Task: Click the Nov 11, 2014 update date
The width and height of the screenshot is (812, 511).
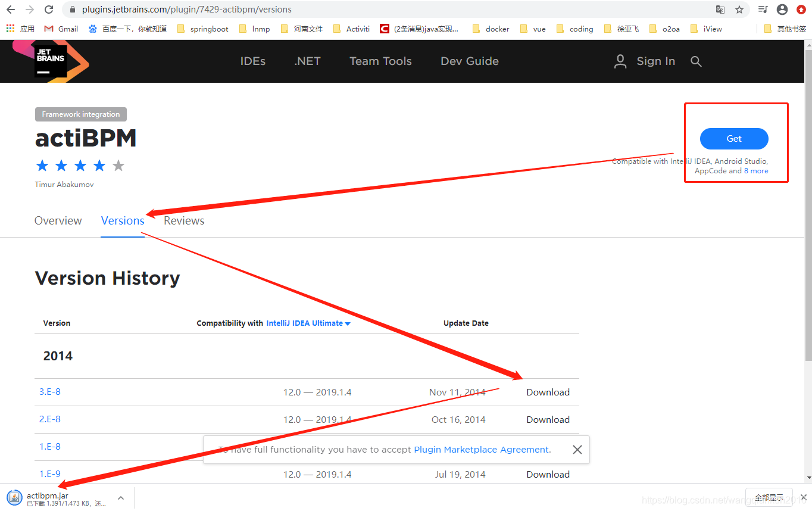Action: [x=457, y=392]
